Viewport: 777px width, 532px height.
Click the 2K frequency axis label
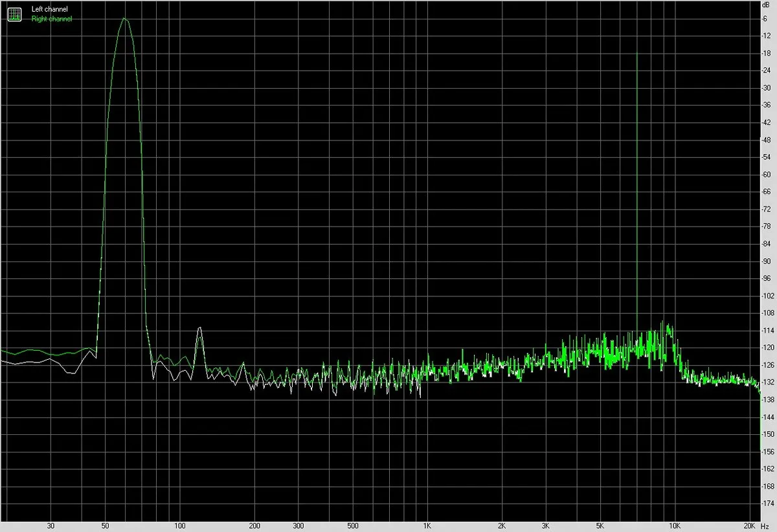[502, 526]
